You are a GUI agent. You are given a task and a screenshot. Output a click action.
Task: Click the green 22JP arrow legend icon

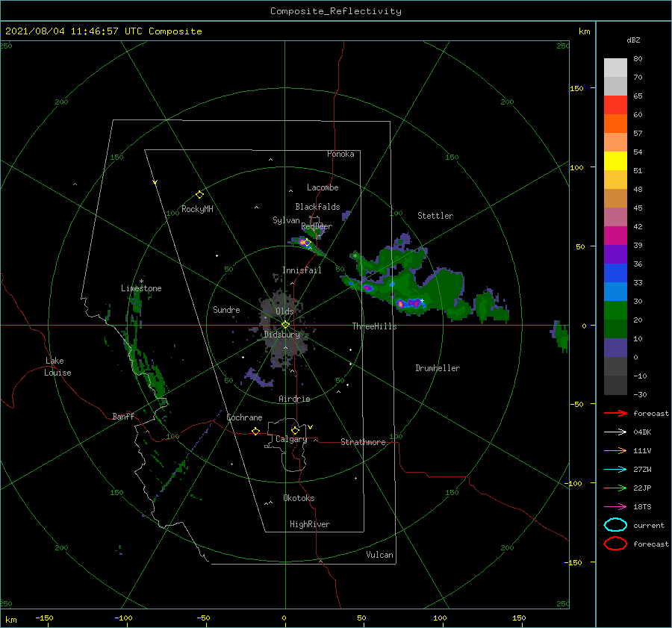point(615,488)
